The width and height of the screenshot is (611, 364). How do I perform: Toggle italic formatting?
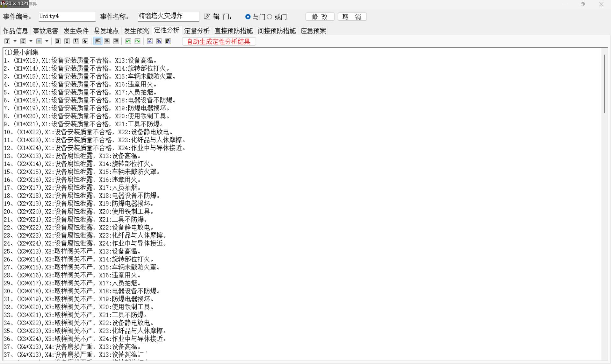[x=67, y=41]
